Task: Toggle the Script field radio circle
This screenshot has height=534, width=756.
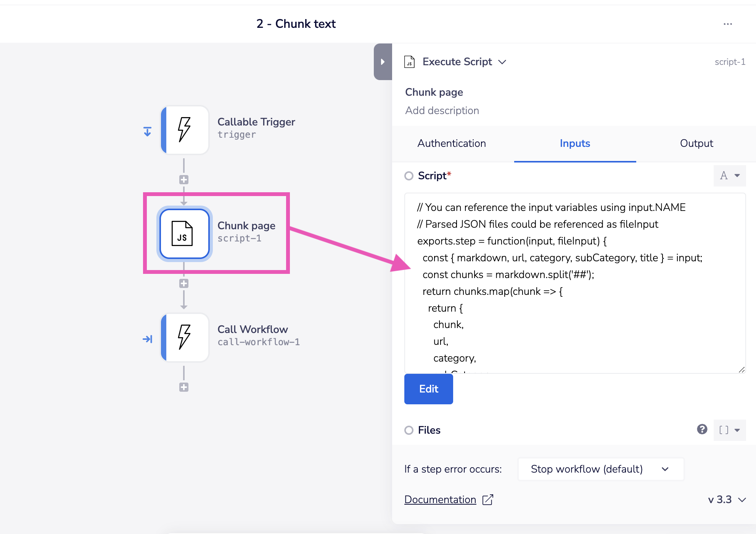Action: 409,176
